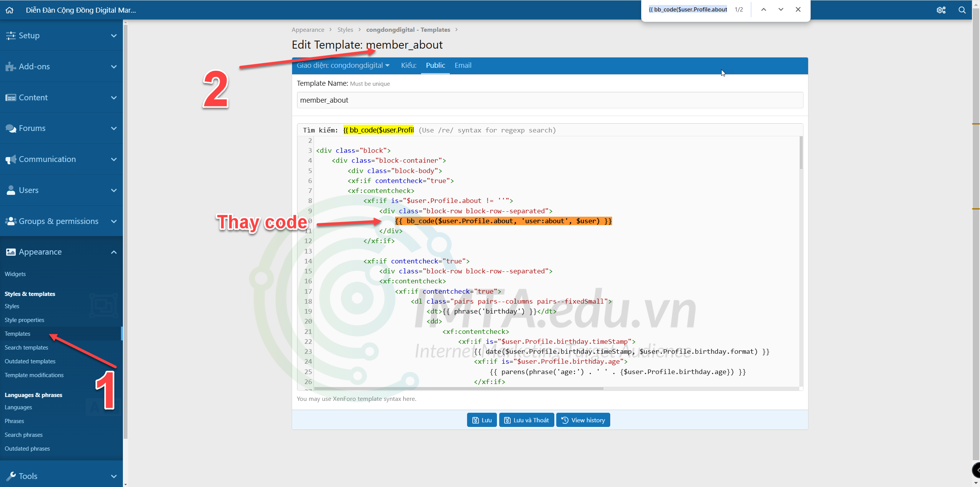Click the Templates menu item in sidebar

[x=17, y=333]
